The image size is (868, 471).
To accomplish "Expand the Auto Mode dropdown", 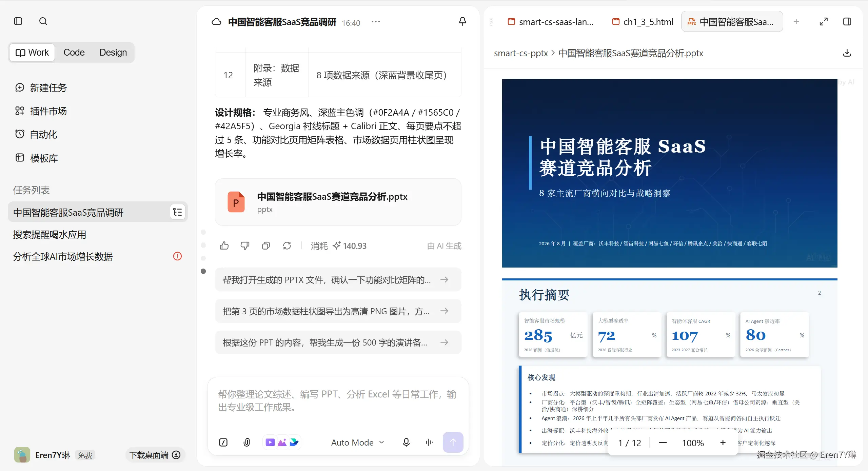I will pos(358,443).
